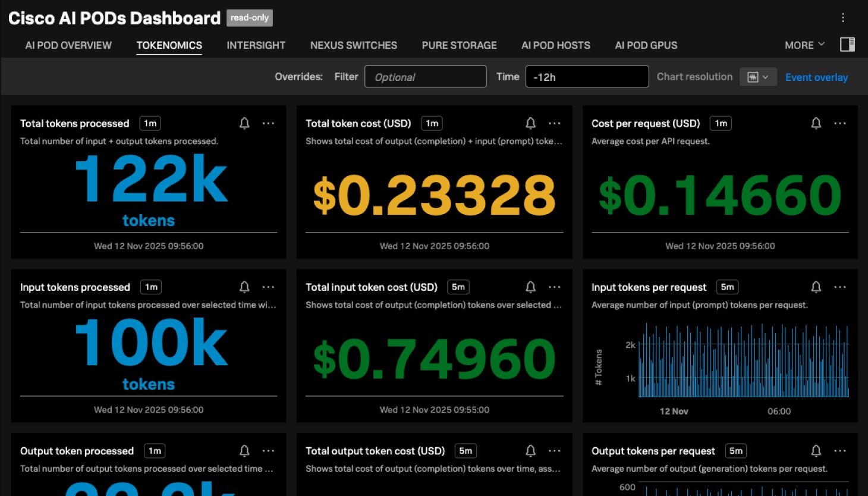Open more options for Total output token cost

(555, 451)
